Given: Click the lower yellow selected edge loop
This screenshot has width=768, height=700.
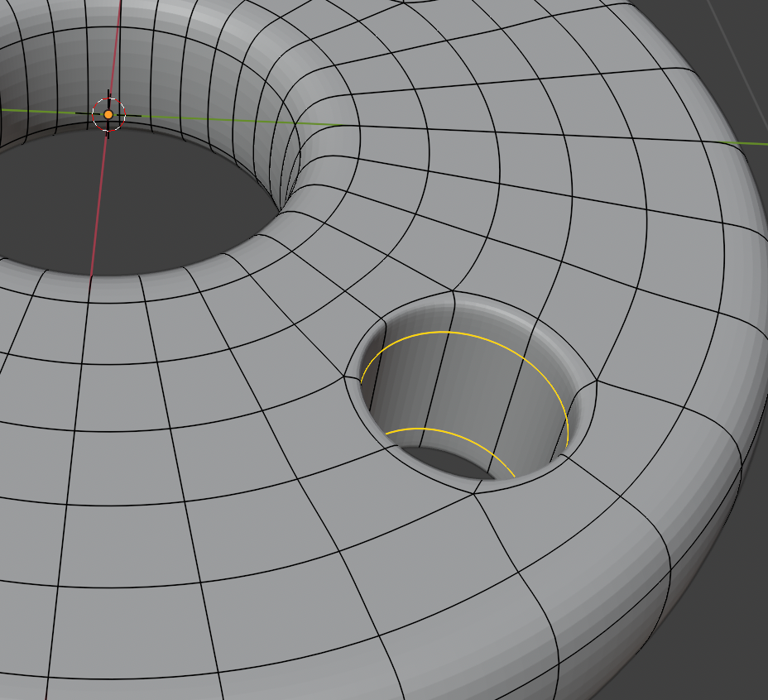Looking at the screenshot, I should tap(430, 429).
